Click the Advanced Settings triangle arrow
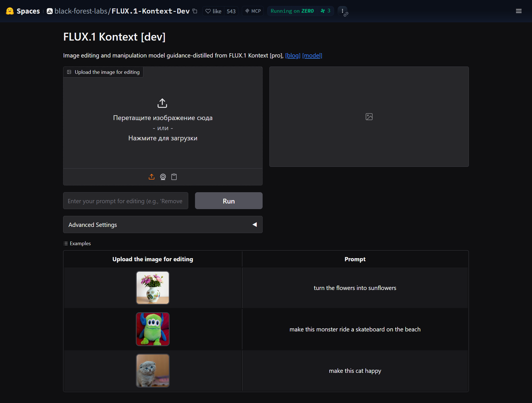Image resolution: width=532 pixels, height=403 pixels. tap(254, 225)
